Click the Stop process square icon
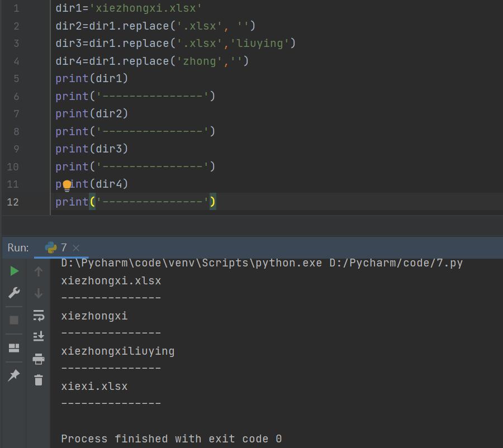 (x=14, y=320)
